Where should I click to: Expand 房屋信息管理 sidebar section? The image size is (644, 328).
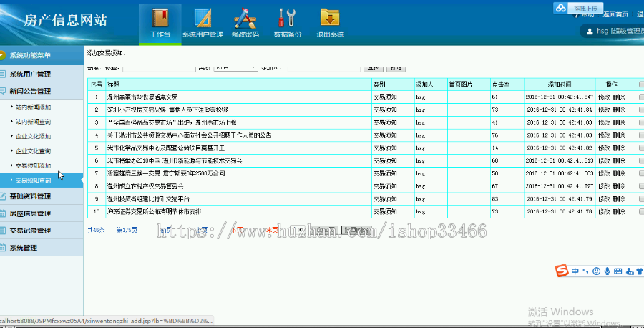(x=42, y=213)
